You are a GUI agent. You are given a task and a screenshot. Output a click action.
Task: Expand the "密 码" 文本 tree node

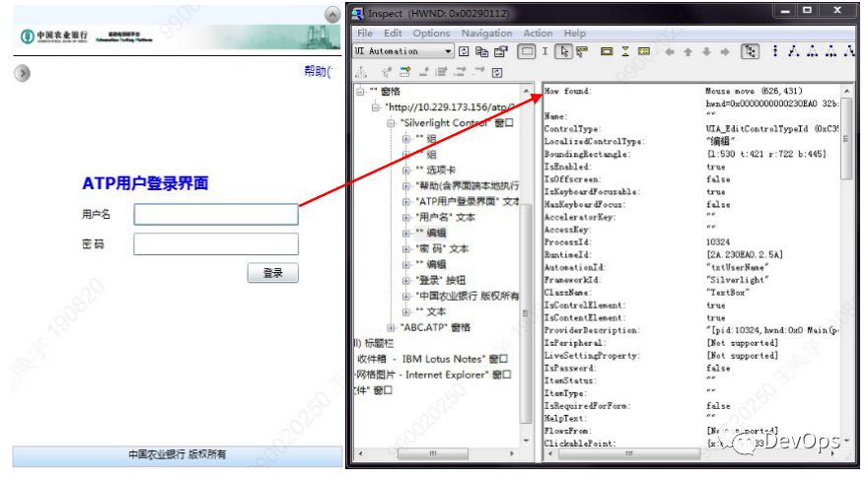coord(406,248)
